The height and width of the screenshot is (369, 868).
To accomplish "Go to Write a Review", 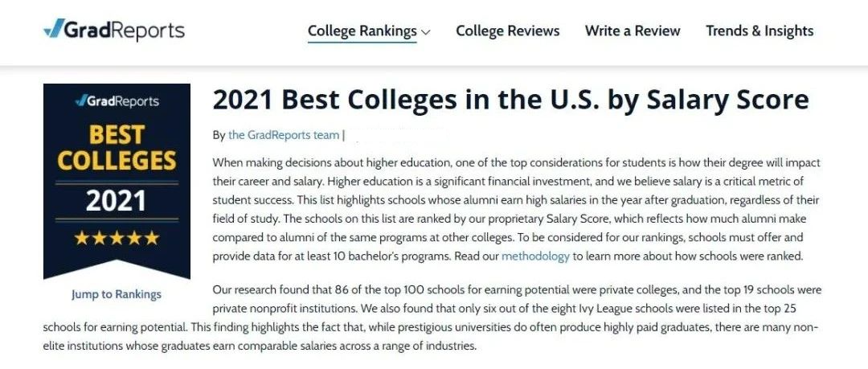I will 633,31.
